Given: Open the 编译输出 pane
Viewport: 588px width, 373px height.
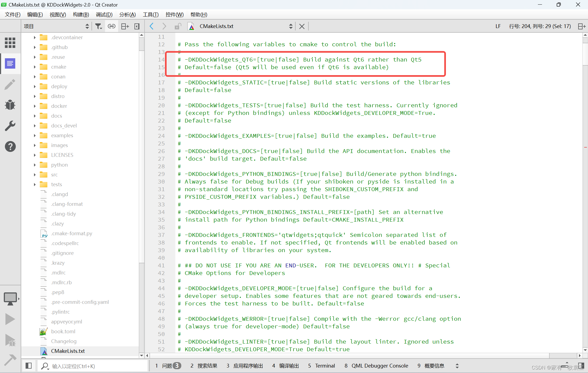Looking at the screenshot, I should 286,366.
